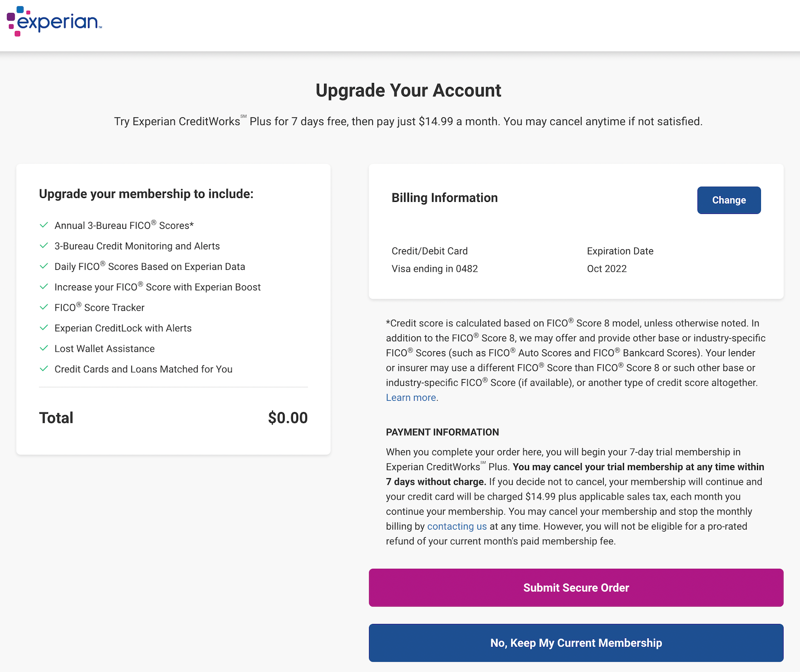Screen dimensions: 800x672
Task: Click the Visa ending in 0482 text
Action: point(434,268)
